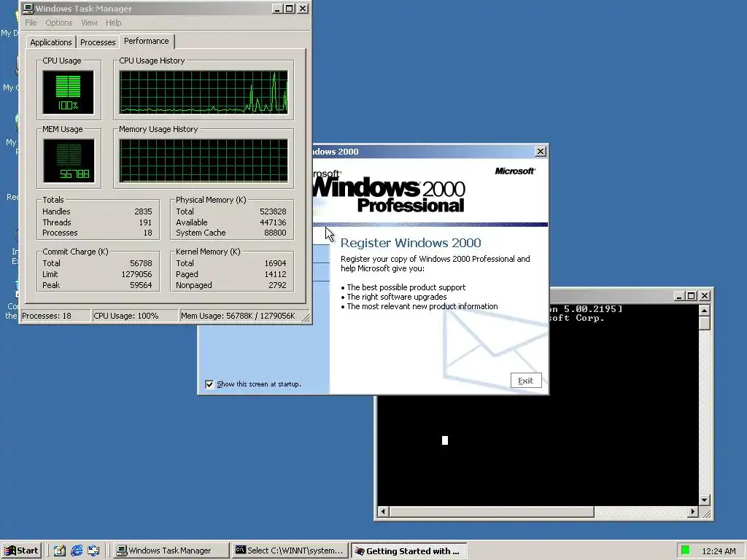Click System Cache value 88800
The width and height of the screenshot is (747, 560).
[275, 233]
